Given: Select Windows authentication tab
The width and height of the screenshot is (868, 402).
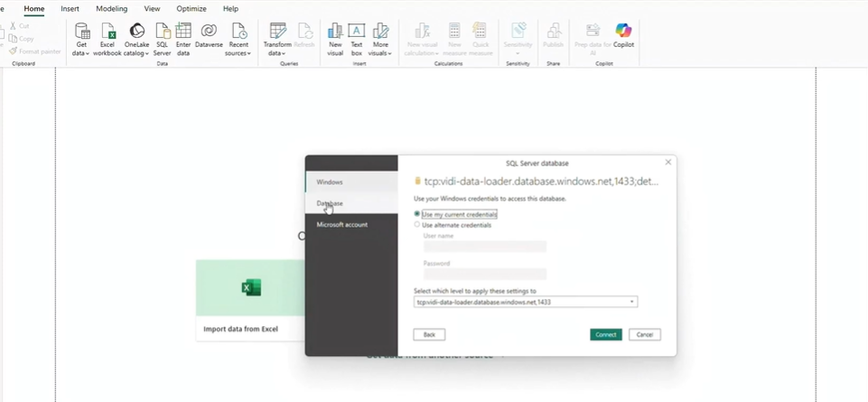Looking at the screenshot, I should click(351, 182).
